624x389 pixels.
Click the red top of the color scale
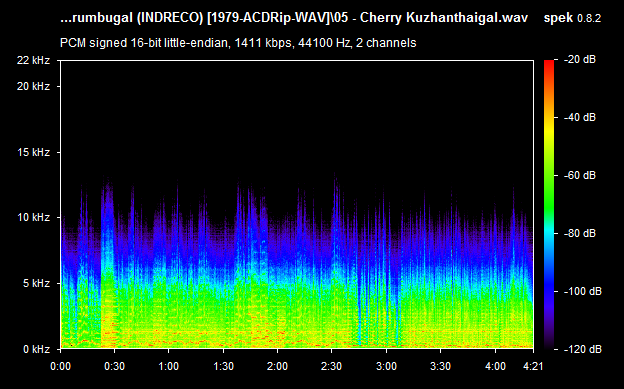(549, 64)
